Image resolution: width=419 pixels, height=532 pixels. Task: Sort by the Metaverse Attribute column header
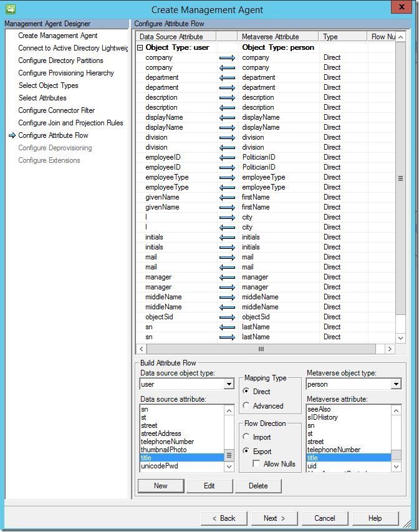[278, 37]
